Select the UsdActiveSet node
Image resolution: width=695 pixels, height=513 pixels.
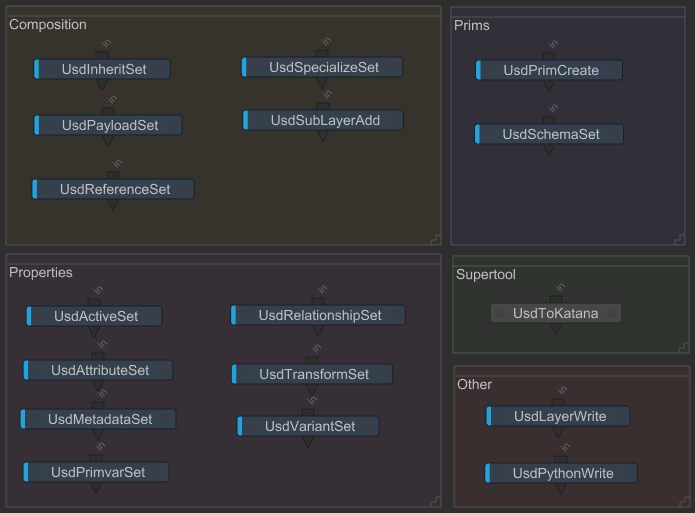(x=95, y=316)
